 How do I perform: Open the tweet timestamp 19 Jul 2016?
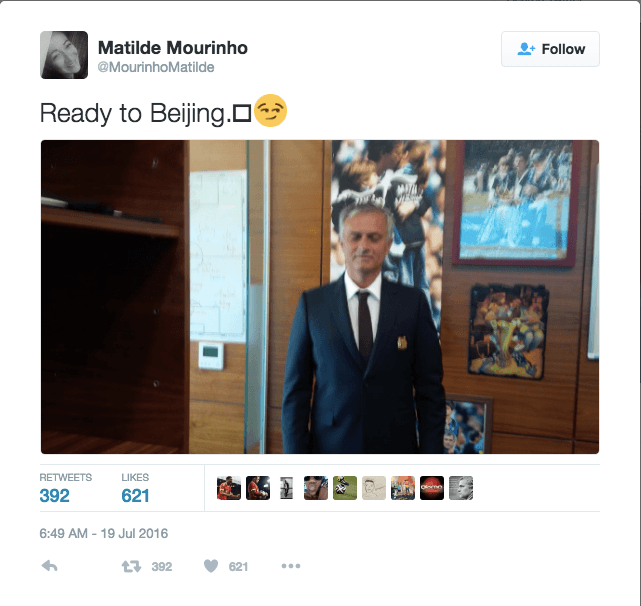[x=103, y=533]
